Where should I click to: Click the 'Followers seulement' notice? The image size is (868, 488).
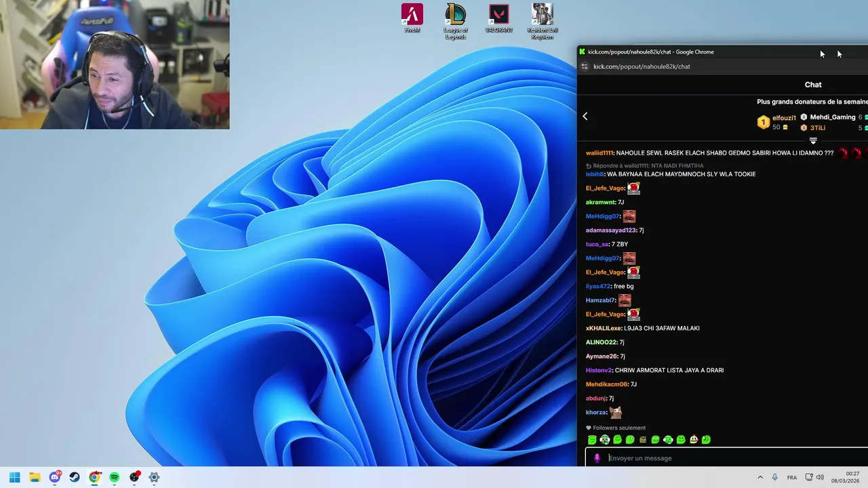(616, 428)
